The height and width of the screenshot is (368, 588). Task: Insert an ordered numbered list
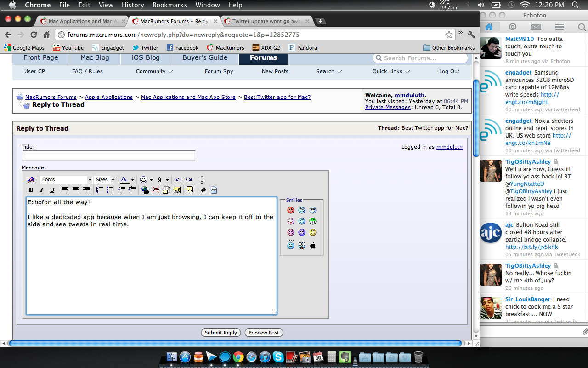click(100, 190)
